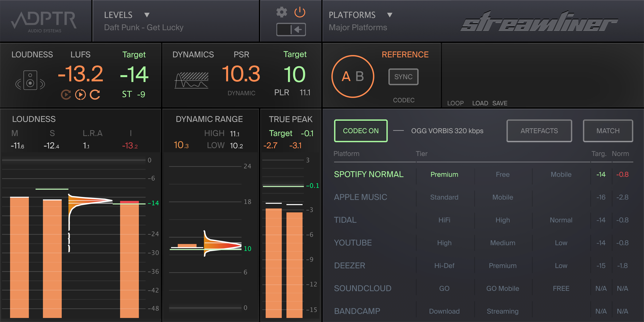Open the plugin settings gear
644x322 pixels.
point(282,12)
